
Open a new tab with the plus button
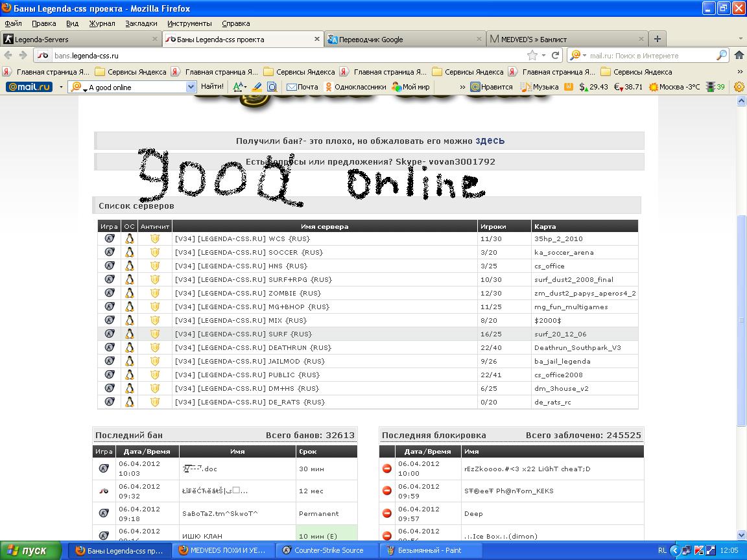[x=658, y=39]
